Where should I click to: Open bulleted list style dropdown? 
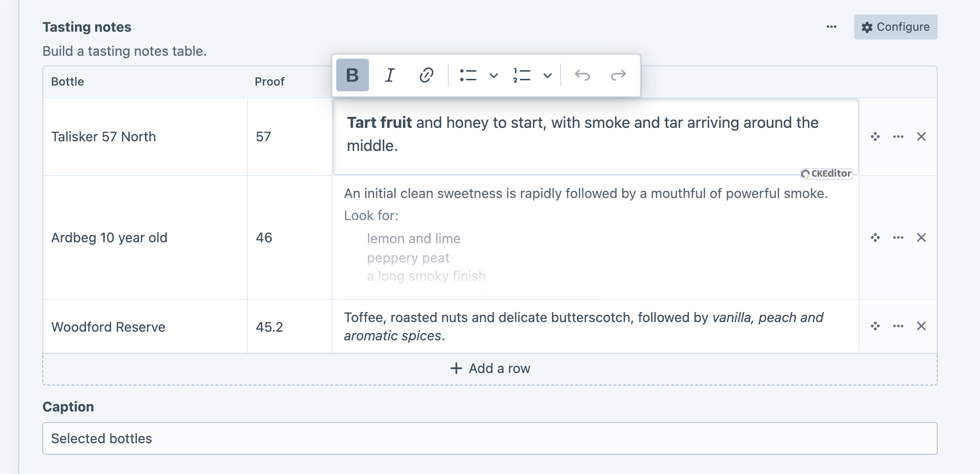tap(493, 75)
